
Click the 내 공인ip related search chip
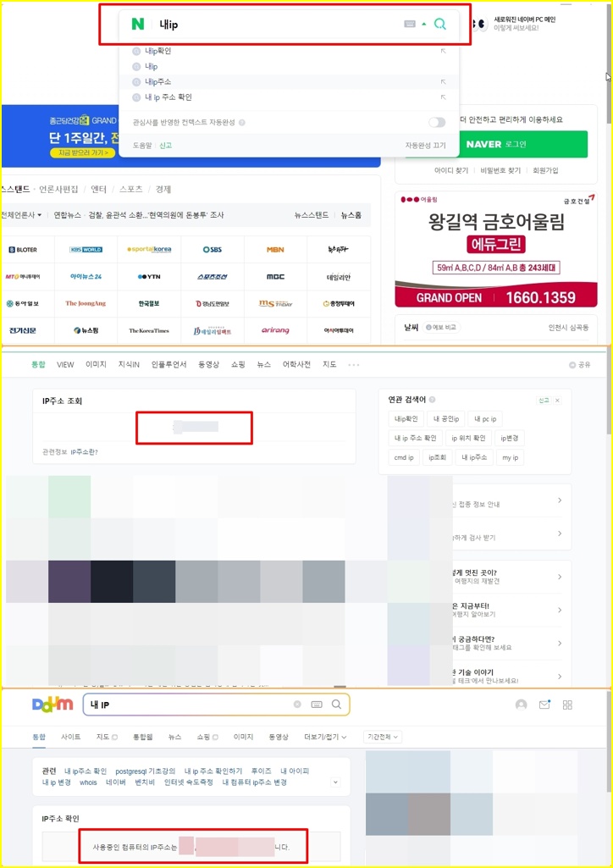(446, 419)
